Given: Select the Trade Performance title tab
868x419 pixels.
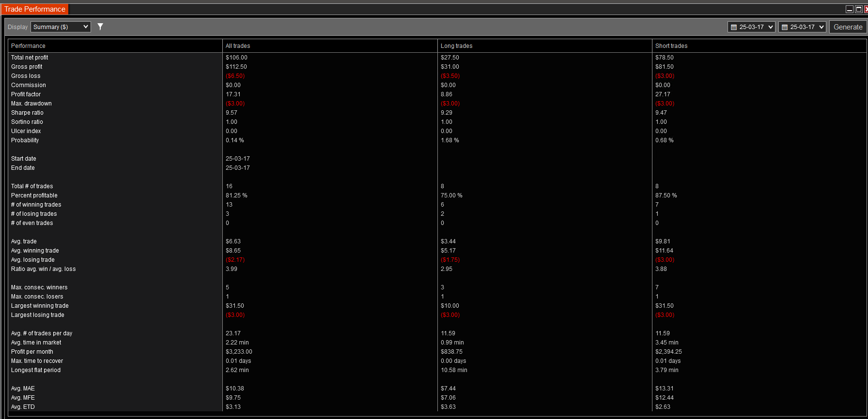Looking at the screenshot, I should tap(34, 9).
